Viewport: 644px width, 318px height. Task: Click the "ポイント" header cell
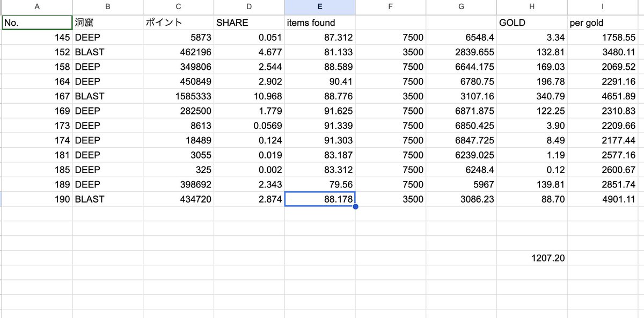(x=177, y=23)
